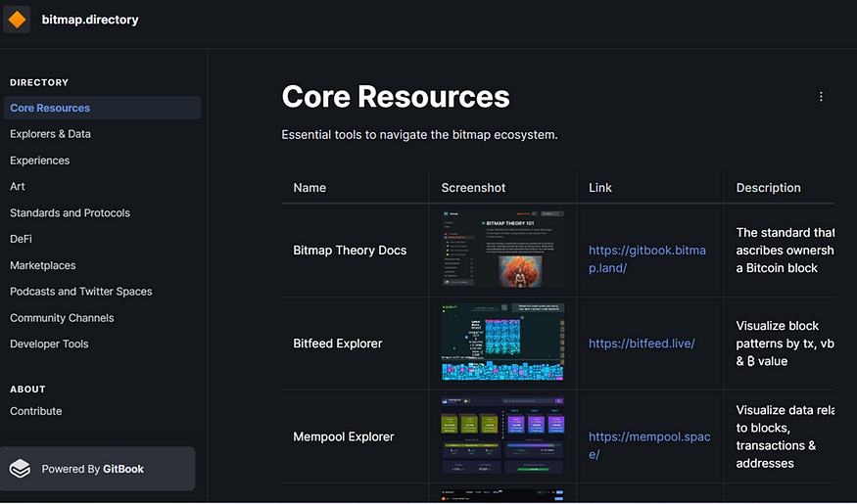Click the Core Resources page heading

coord(396,96)
